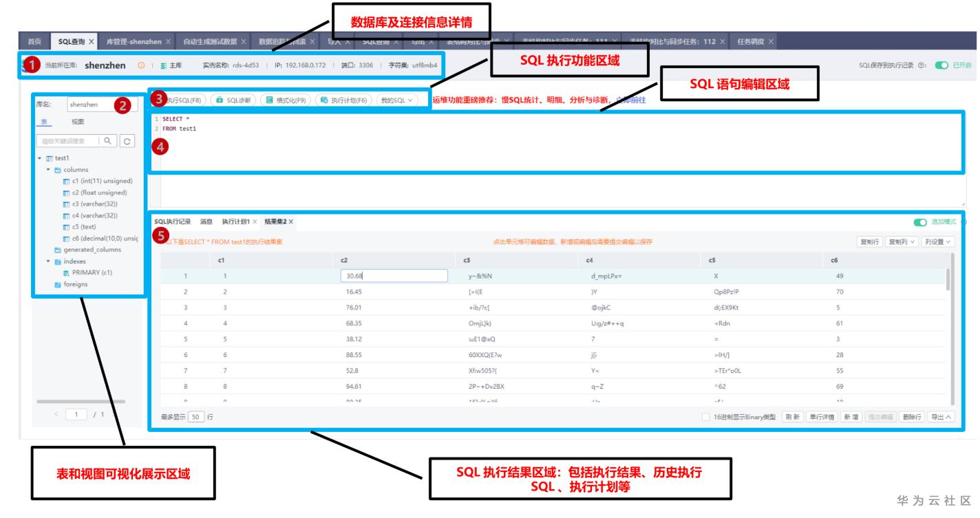Collapse the indexes node arrow
The width and height of the screenshot is (980, 518).
tap(48, 261)
